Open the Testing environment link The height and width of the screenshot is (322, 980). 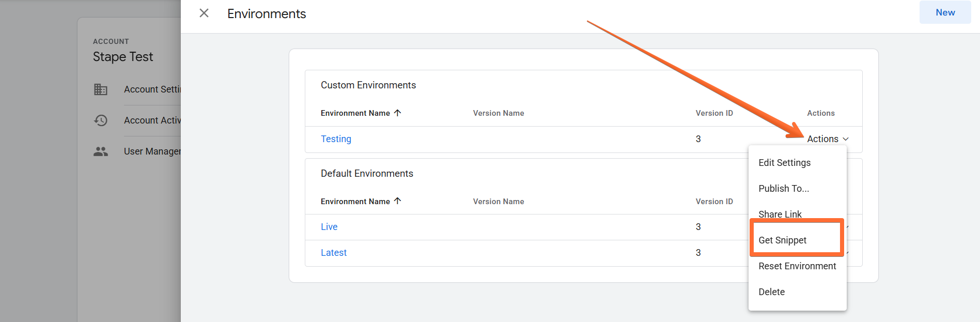[x=336, y=139]
